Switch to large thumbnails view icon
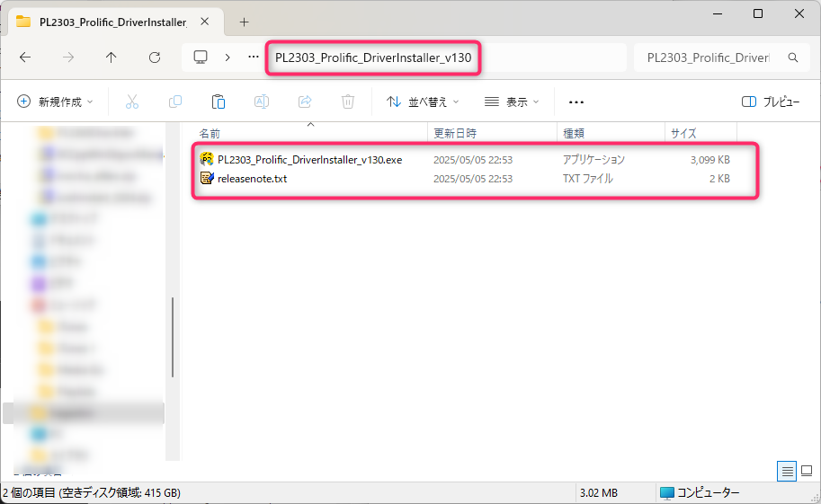821x504 pixels. click(807, 471)
